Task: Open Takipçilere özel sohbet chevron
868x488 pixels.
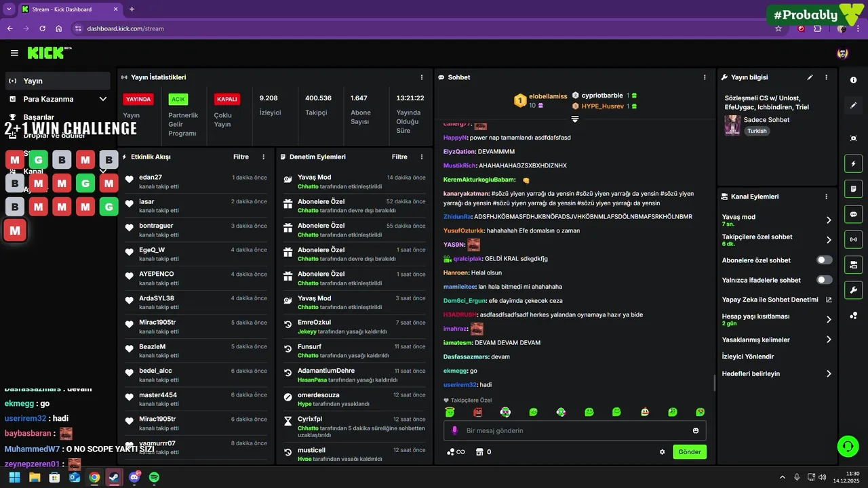Action: [x=829, y=240]
